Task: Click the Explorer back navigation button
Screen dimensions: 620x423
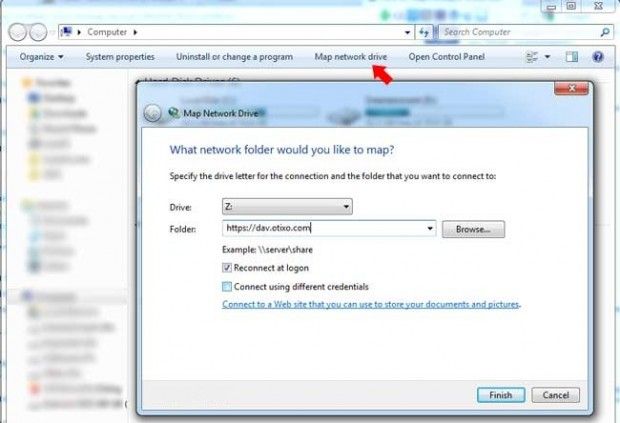Action: click(17, 32)
